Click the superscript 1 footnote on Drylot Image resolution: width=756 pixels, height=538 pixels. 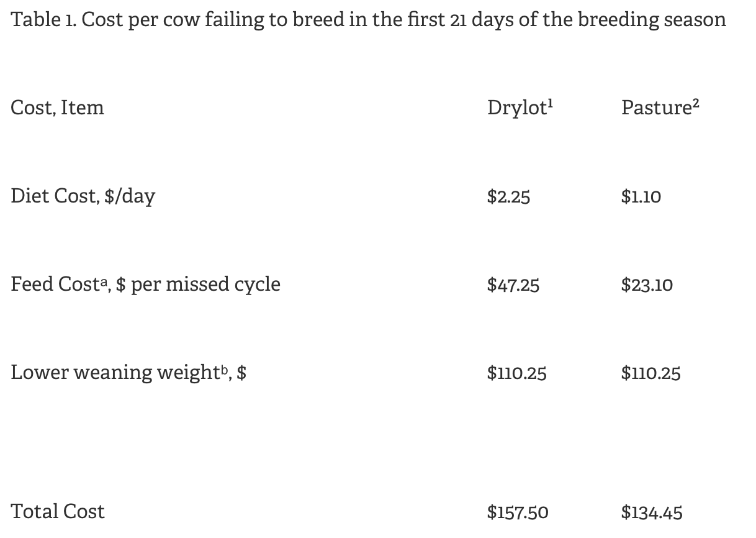pos(550,102)
